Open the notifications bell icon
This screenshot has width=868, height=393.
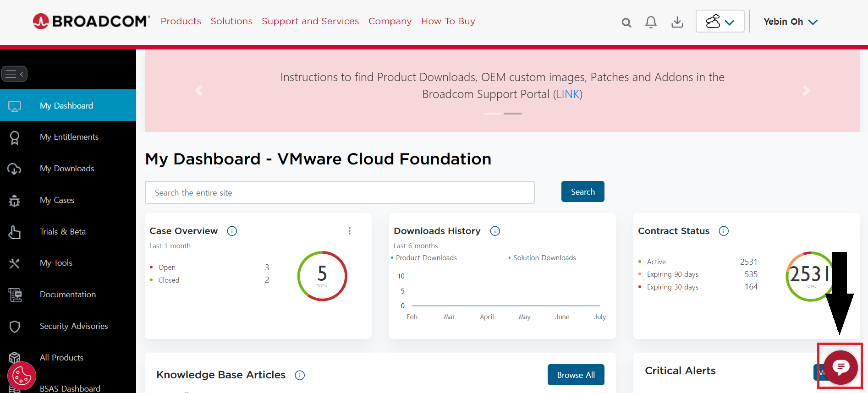[651, 22]
